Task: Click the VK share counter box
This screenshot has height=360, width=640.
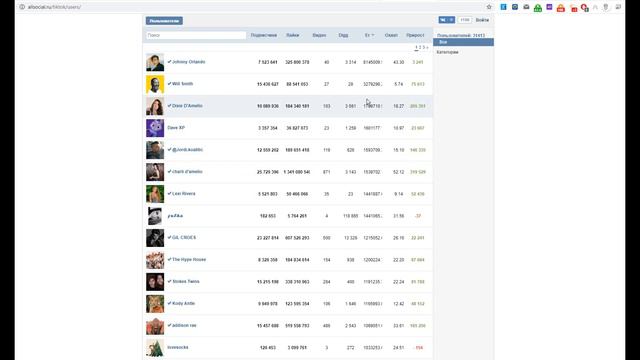Action: [464, 20]
